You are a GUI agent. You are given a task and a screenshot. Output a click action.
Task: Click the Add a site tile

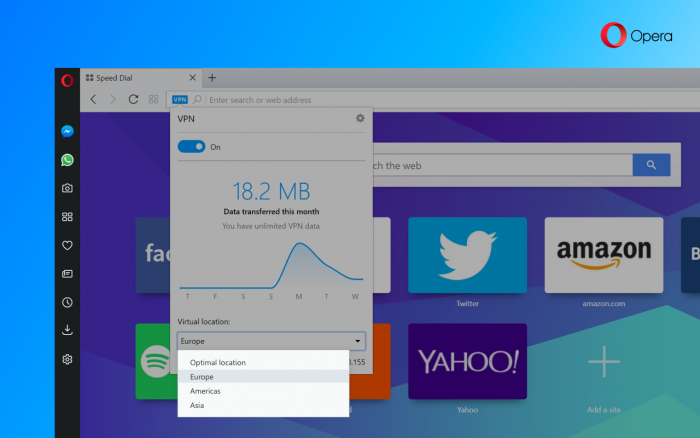[604, 362]
